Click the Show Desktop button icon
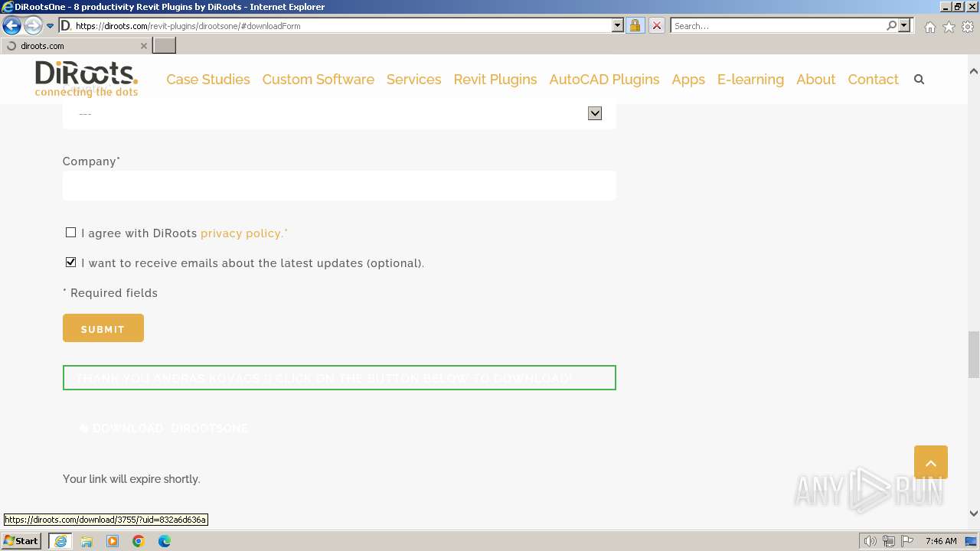Screen dimensions: 980x551 pyautogui.click(x=972, y=541)
